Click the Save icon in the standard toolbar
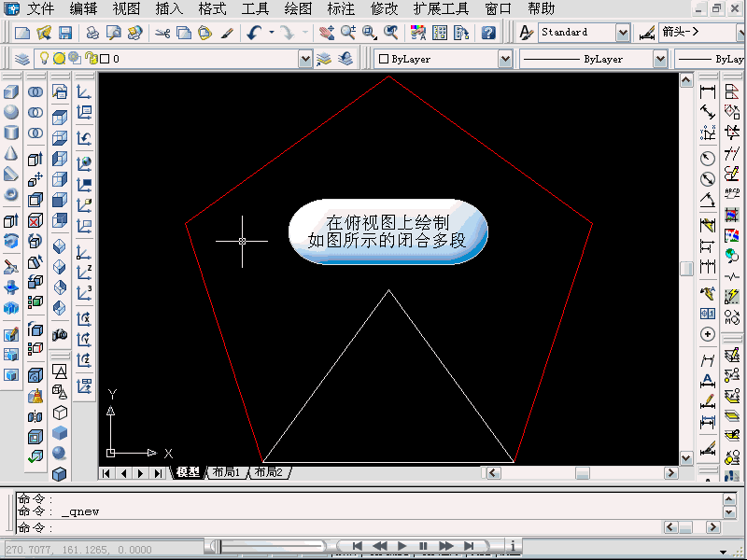This screenshot has height=560, width=747. click(x=65, y=33)
